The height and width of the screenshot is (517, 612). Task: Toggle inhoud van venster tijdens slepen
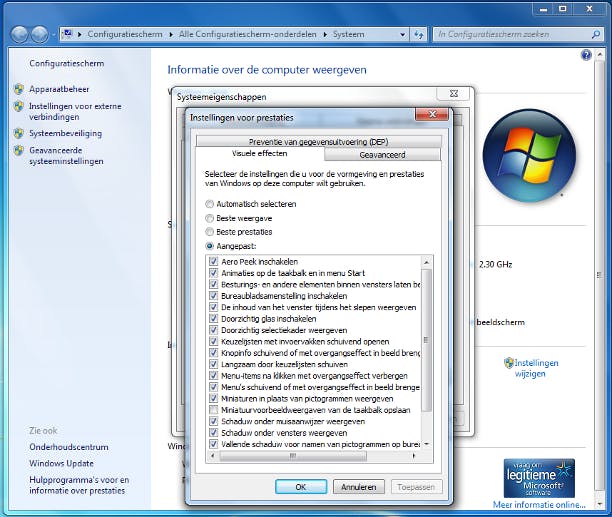(213, 307)
